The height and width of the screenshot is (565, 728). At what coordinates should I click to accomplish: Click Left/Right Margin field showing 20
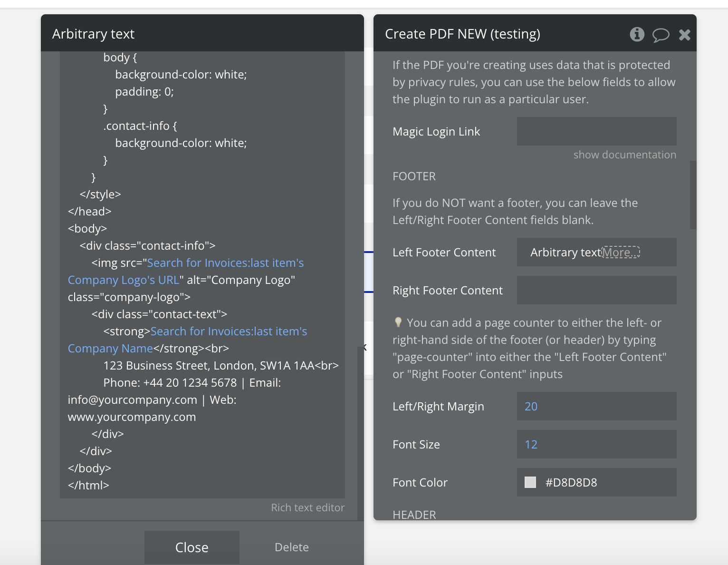(596, 406)
